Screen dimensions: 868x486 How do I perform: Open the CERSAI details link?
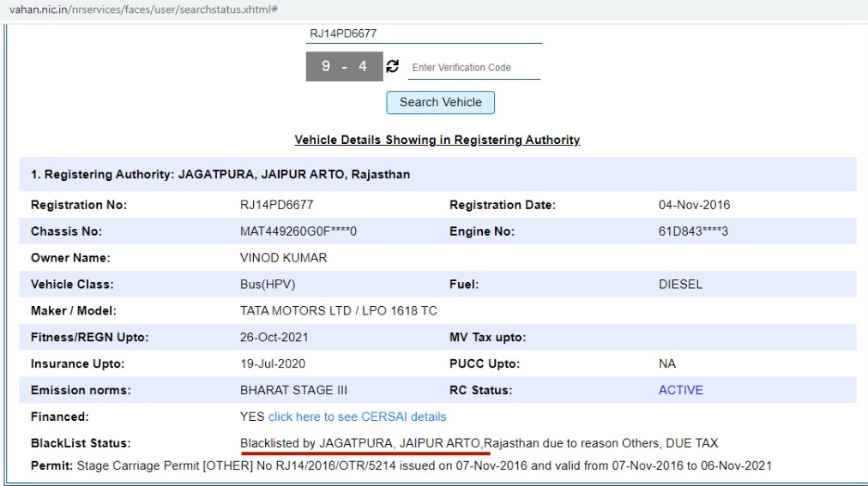[x=357, y=417]
